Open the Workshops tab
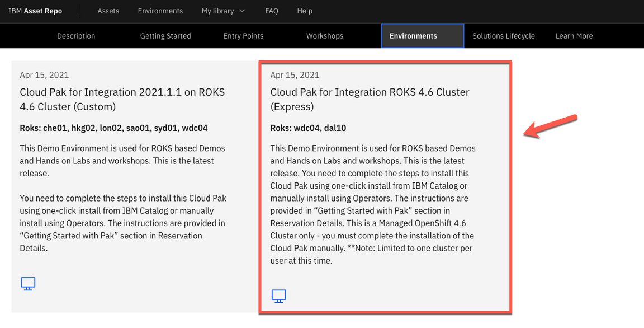The height and width of the screenshot is (328, 644). pos(324,36)
